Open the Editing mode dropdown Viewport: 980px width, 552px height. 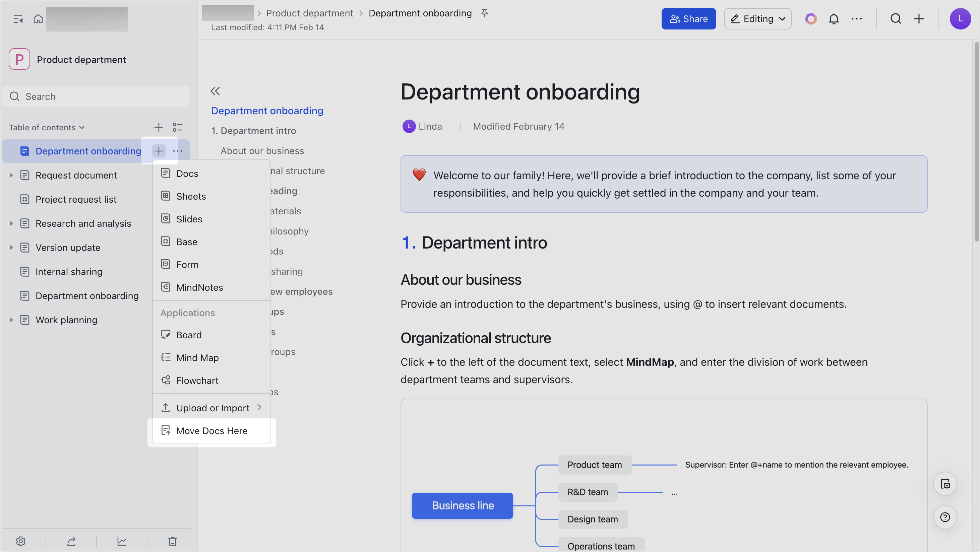tap(757, 19)
